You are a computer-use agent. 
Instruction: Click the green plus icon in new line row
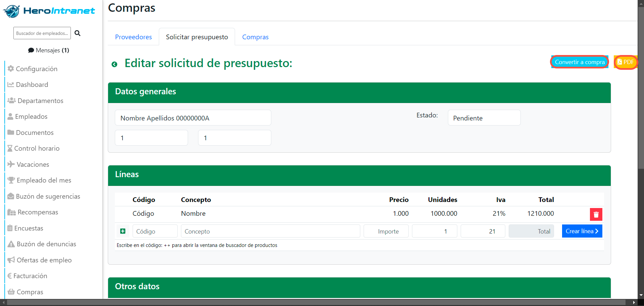tap(123, 231)
